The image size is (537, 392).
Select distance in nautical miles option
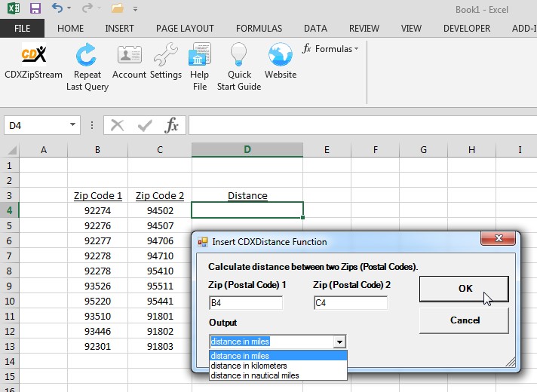coord(278,375)
